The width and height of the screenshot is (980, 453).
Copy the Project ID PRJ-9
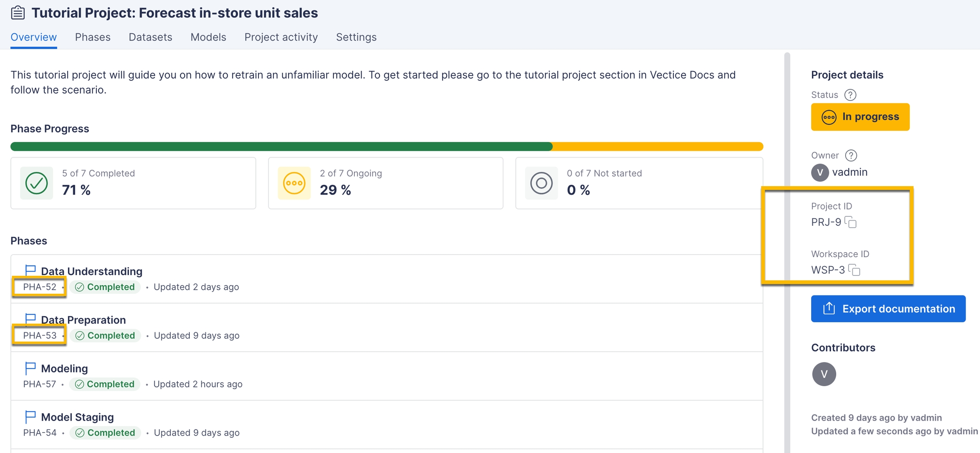click(850, 222)
